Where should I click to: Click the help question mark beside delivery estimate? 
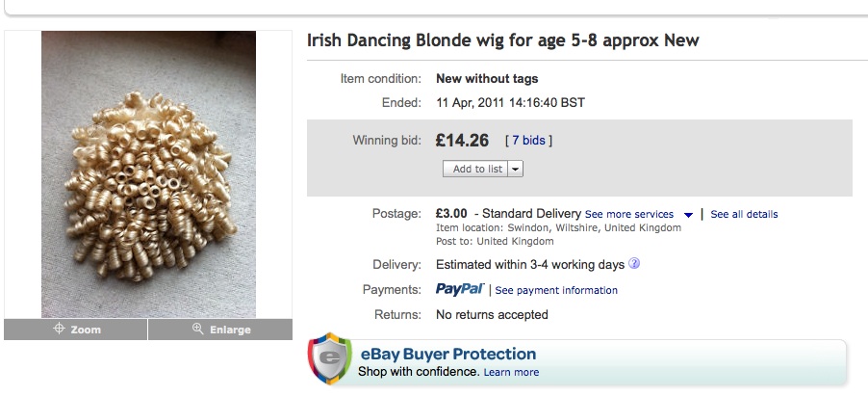(634, 263)
